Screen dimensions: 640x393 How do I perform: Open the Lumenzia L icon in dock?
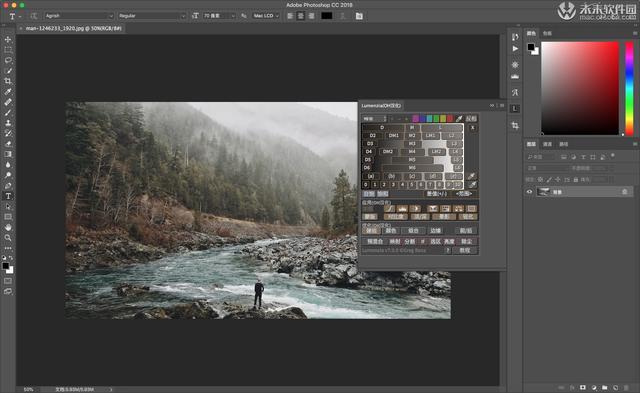coord(515,109)
